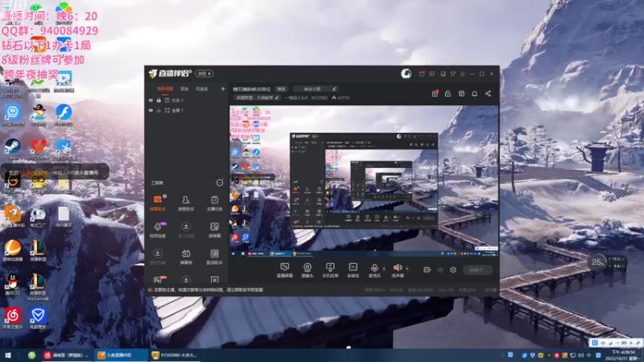This screenshot has height=362, width=644.
Task: Open the 视频连麦 video co-stream tool
Action: point(157,230)
